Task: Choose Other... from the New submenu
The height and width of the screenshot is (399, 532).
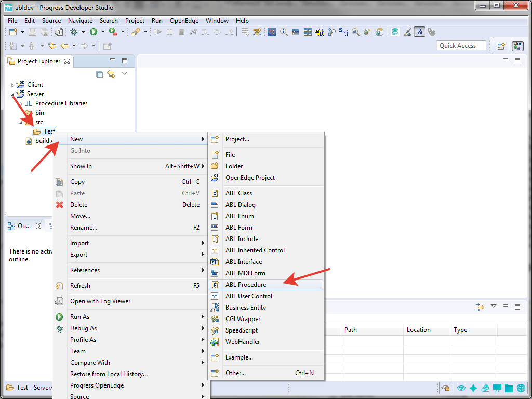Action: pos(266,373)
